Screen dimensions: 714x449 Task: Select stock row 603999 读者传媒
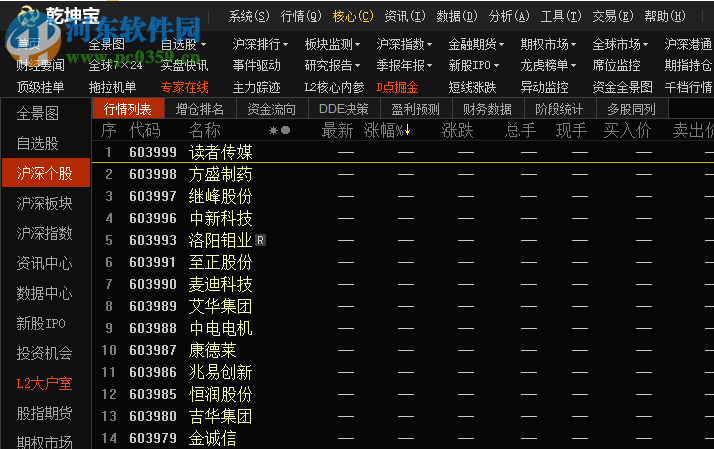(x=403, y=152)
